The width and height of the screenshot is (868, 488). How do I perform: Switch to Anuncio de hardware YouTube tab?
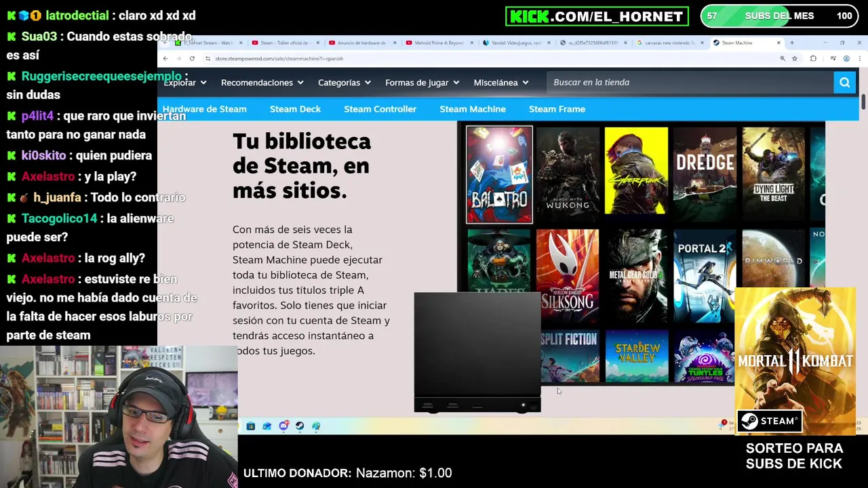click(x=361, y=43)
